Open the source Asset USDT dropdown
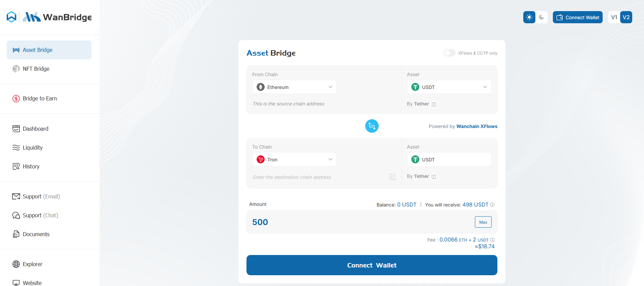The width and height of the screenshot is (644, 286). (x=449, y=87)
